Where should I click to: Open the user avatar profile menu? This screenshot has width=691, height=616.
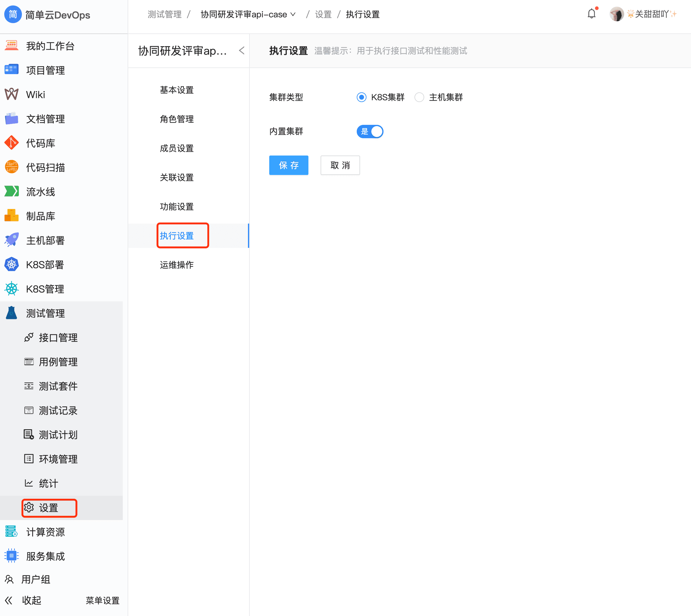616,14
